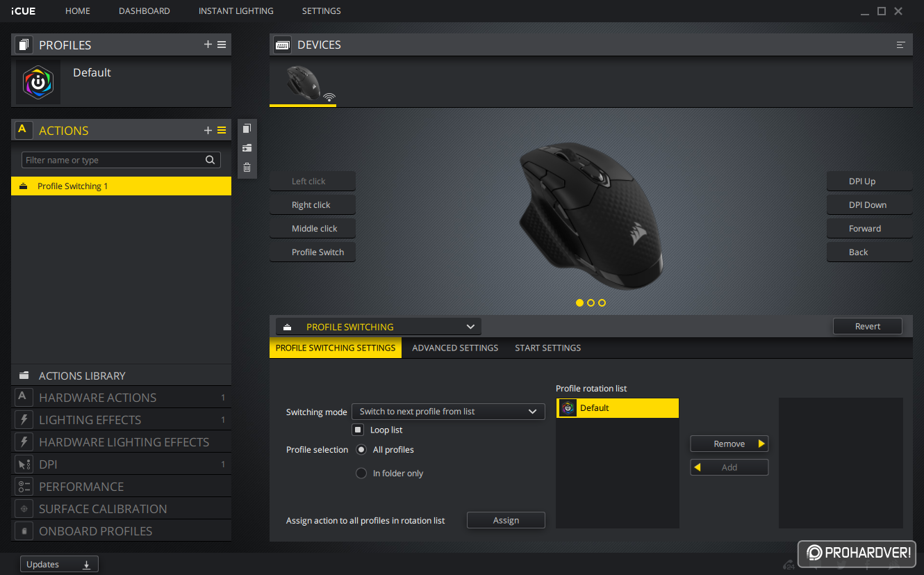The image size is (924, 575).
Task: Open Instant Lighting menu
Action: pos(236,11)
